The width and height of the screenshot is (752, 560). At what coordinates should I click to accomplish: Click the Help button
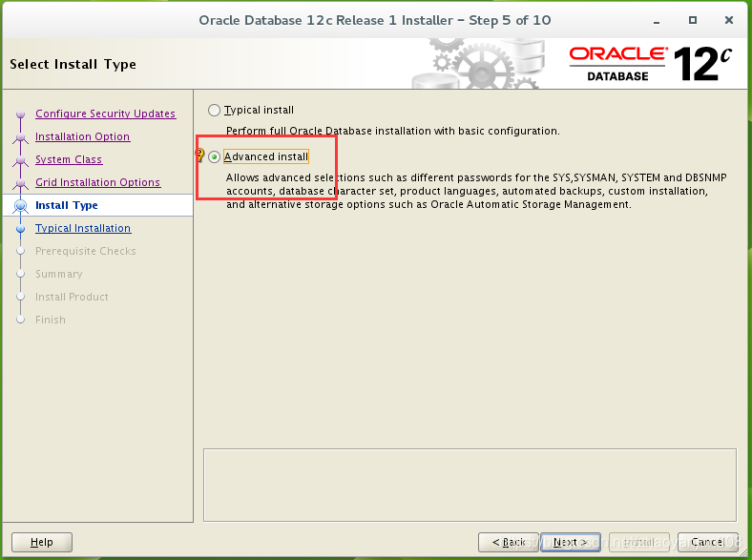42,542
